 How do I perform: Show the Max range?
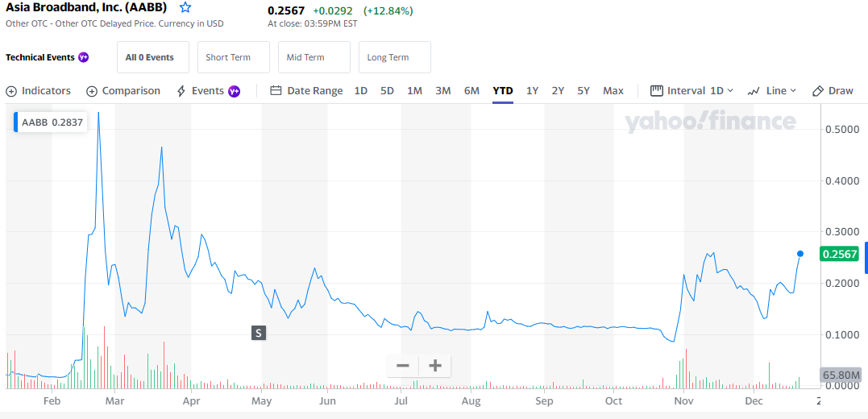point(613,91)
